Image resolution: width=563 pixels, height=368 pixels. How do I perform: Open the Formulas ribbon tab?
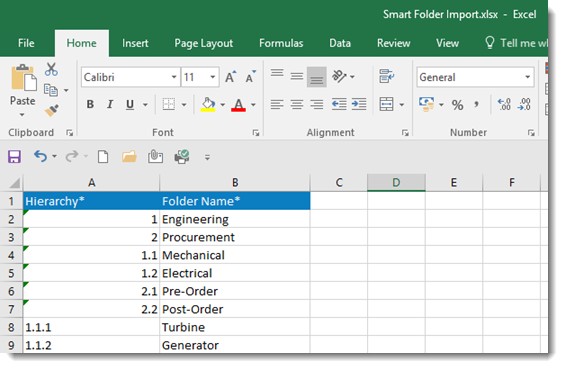coord(281,43)
